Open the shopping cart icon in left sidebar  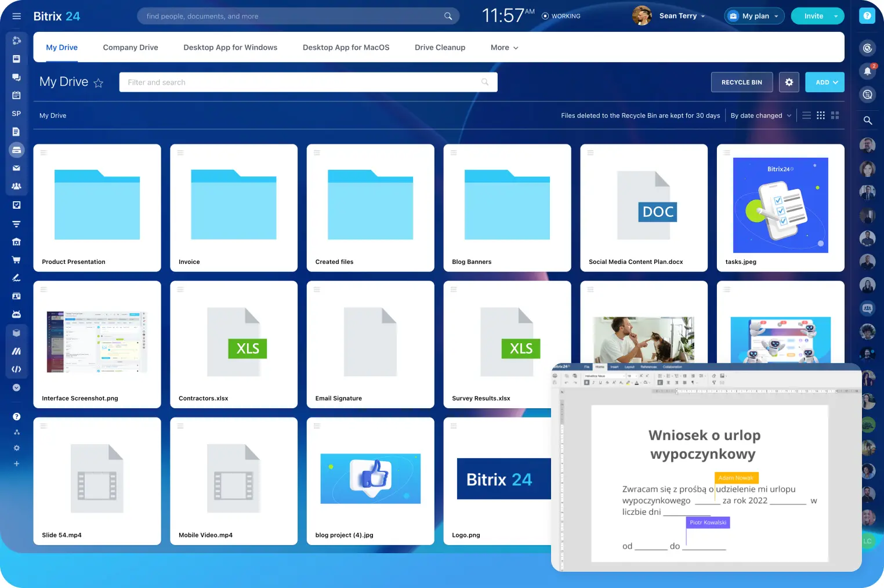(16, 260)
